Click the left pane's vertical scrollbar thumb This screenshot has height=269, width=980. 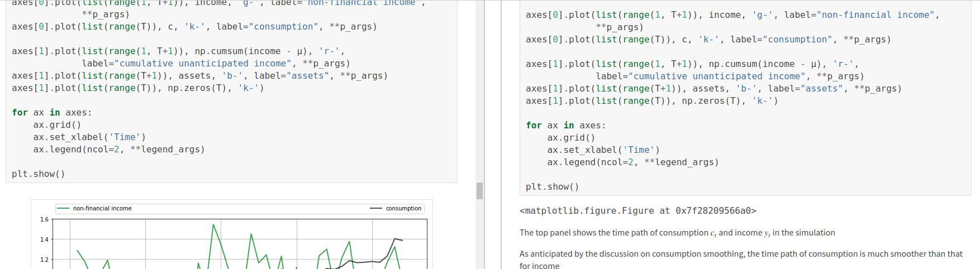point(479,191)
